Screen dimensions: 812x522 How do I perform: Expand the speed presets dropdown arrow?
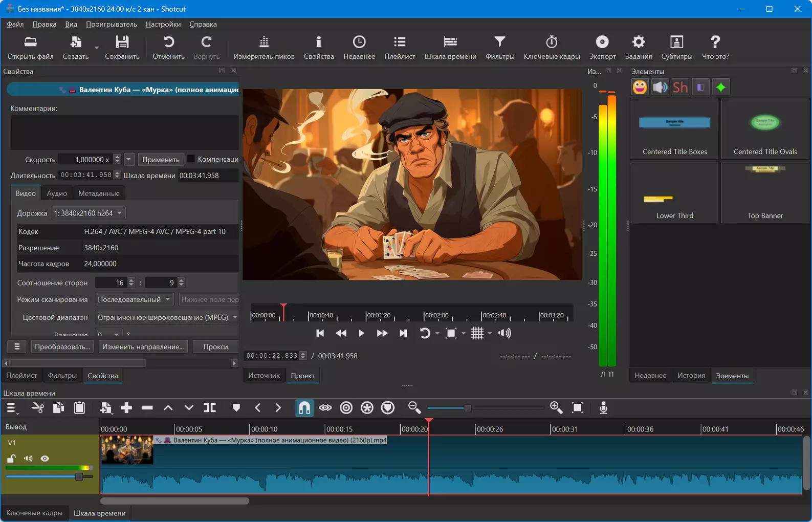pyautogui.click(x=129, y=159)
